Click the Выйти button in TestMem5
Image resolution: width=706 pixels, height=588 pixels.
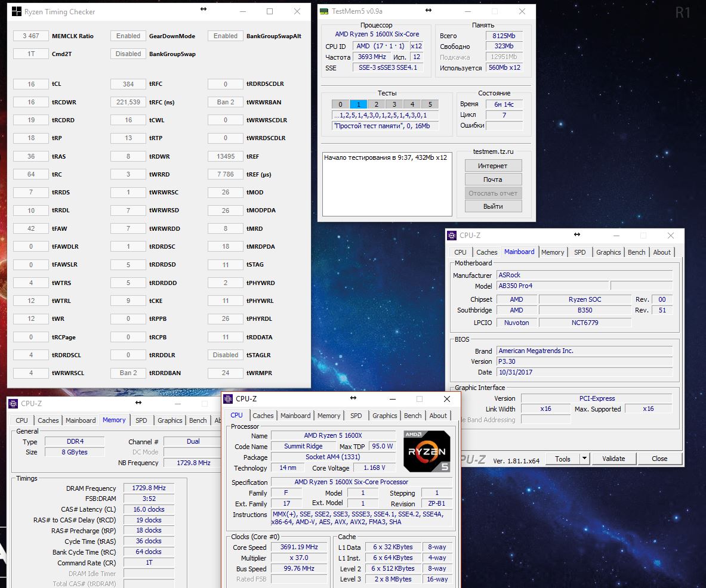coord(493,206)
